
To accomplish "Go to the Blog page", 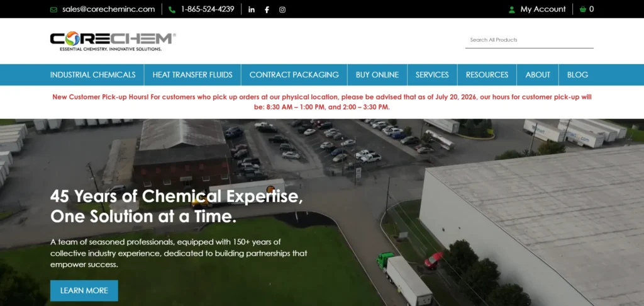I will 577,75.
